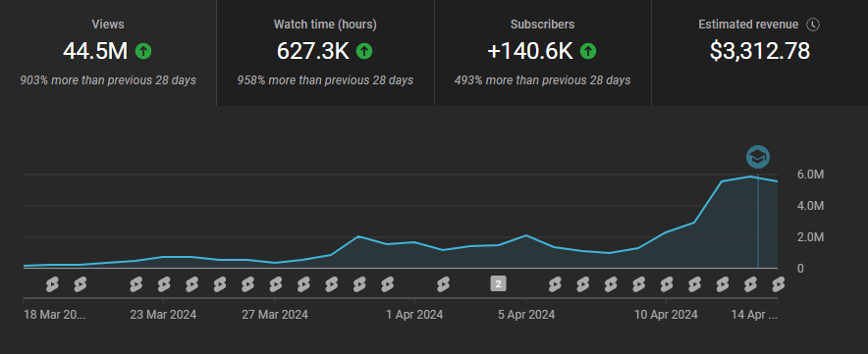Click the Shorts icon for 6 April
The width and height of the screenshot is (868, 354).
(555, 284)
